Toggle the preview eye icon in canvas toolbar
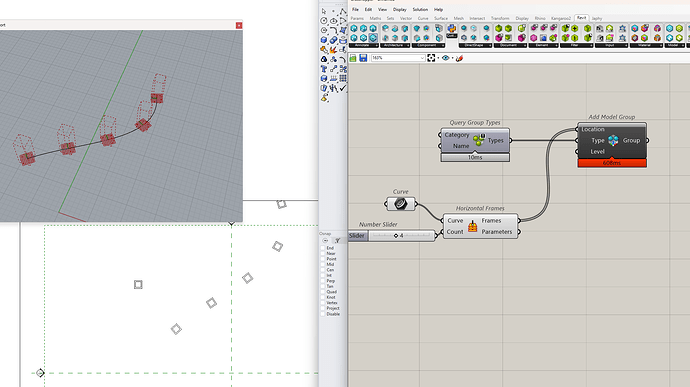The image size is (690, 387). coord(445,58)
